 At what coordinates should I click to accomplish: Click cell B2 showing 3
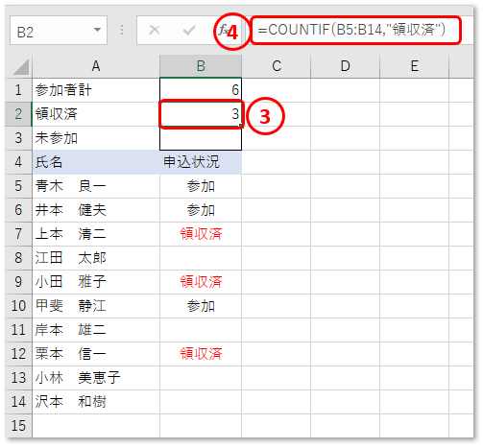tap(201, 114)
